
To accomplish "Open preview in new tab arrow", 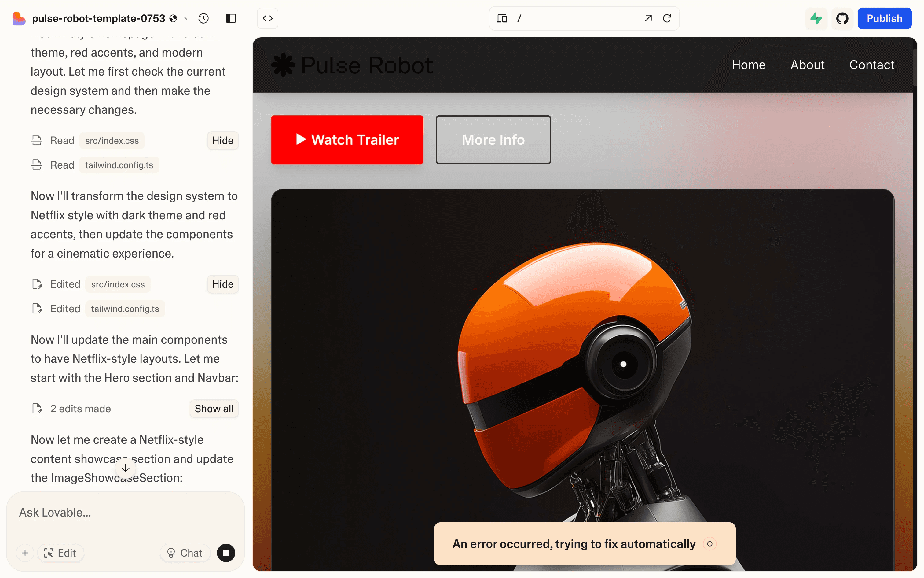I will click(x=648, y=18).
